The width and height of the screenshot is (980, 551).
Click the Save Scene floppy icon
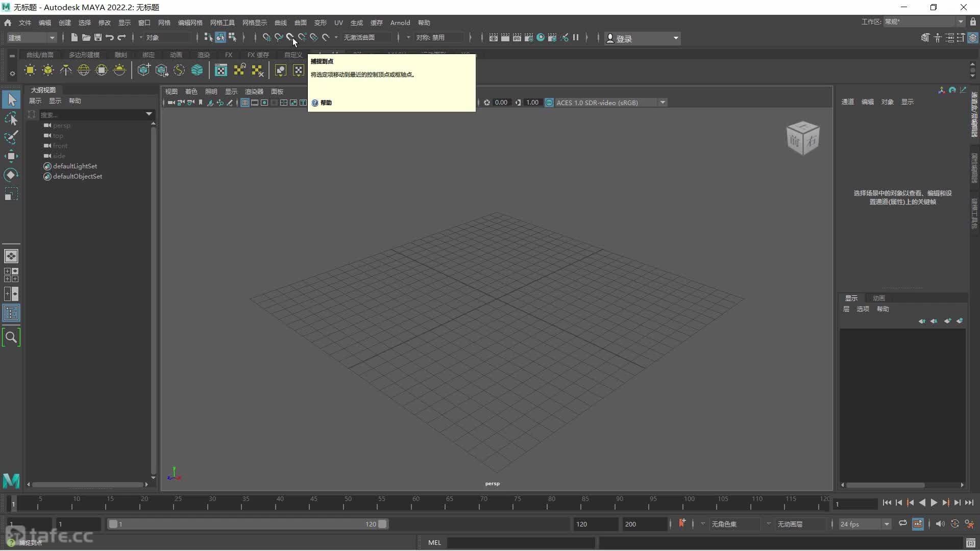click(97, 37)
